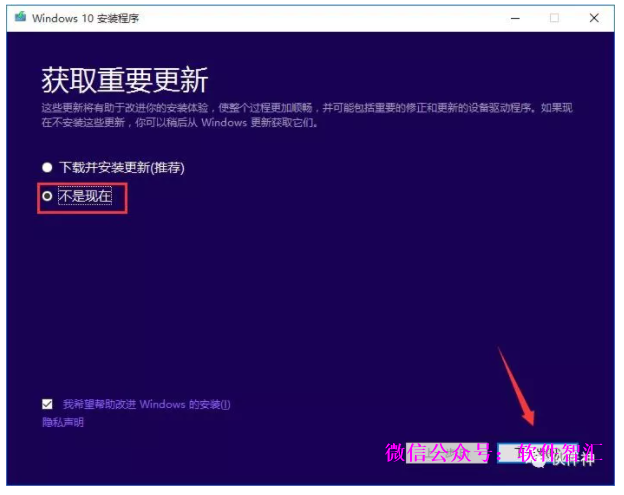The width and height of the screenshot is (624, 495).
Task: Click the 下一步 (Next) button
Action: 538,453
